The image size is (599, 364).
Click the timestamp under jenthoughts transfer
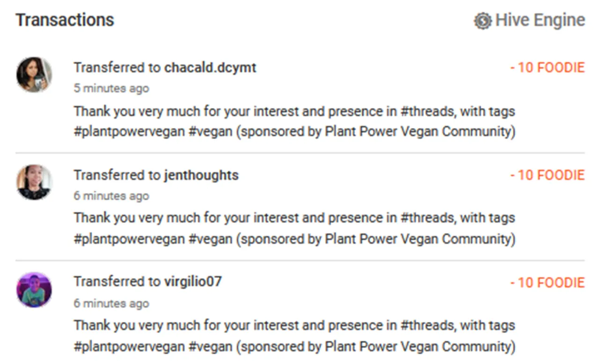click(x=111, y=196)
